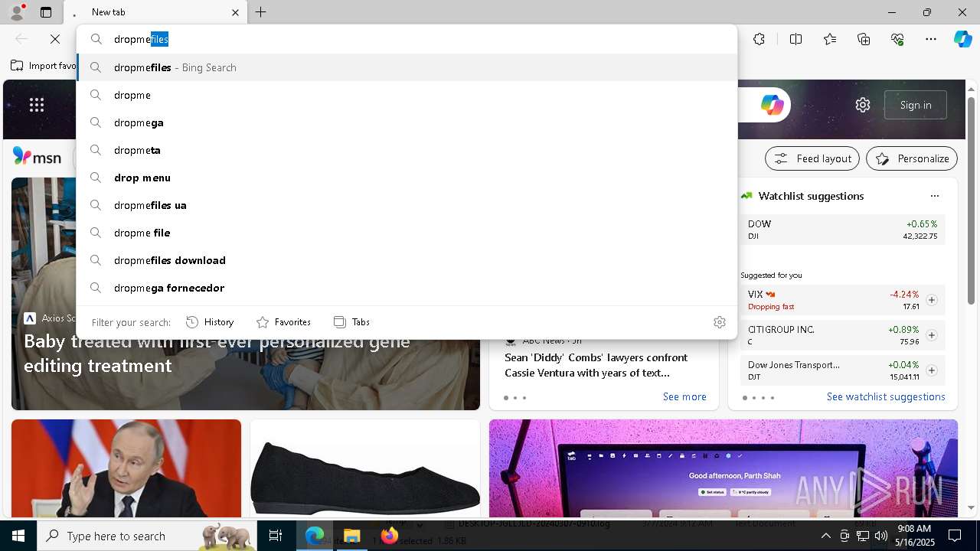Select the dropmega suggestion
980x551 pixels.
(407, 122)
